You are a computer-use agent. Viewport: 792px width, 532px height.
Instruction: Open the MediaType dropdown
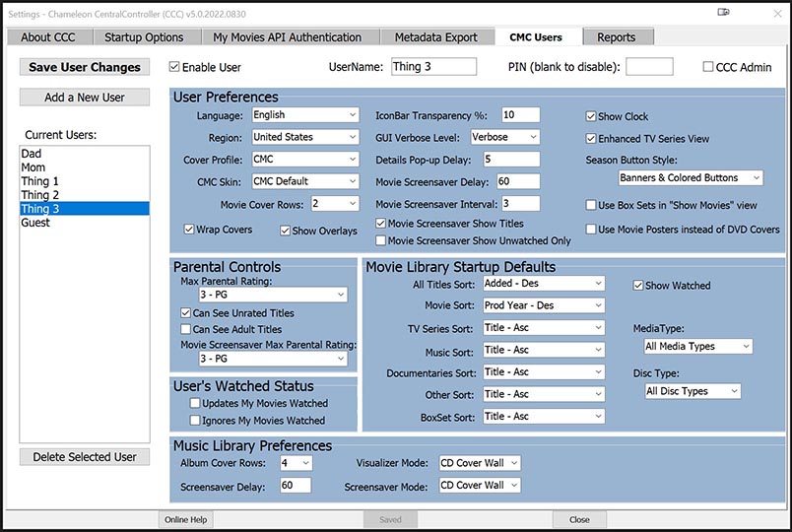pyautogui.click(x=697, y=347)
